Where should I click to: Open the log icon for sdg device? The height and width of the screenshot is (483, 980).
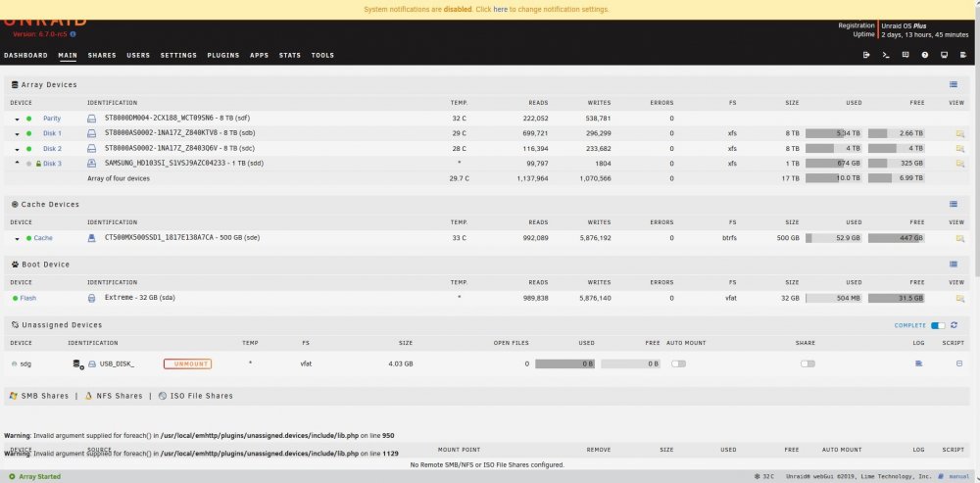point(918,363)
